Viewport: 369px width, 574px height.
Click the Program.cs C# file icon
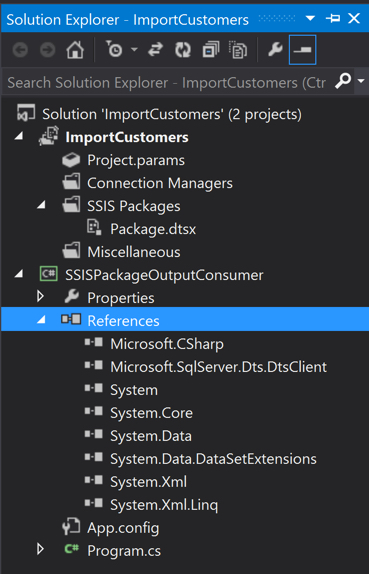click(71, 549)
